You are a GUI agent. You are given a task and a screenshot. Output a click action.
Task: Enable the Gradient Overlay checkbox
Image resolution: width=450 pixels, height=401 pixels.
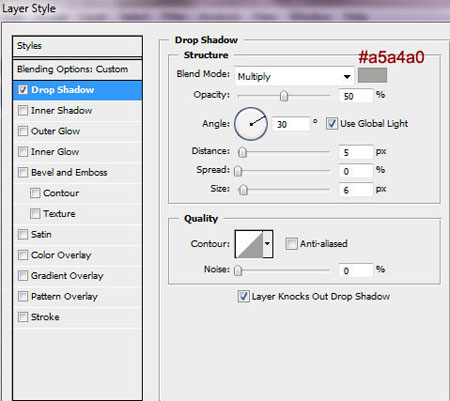[23, 276]
